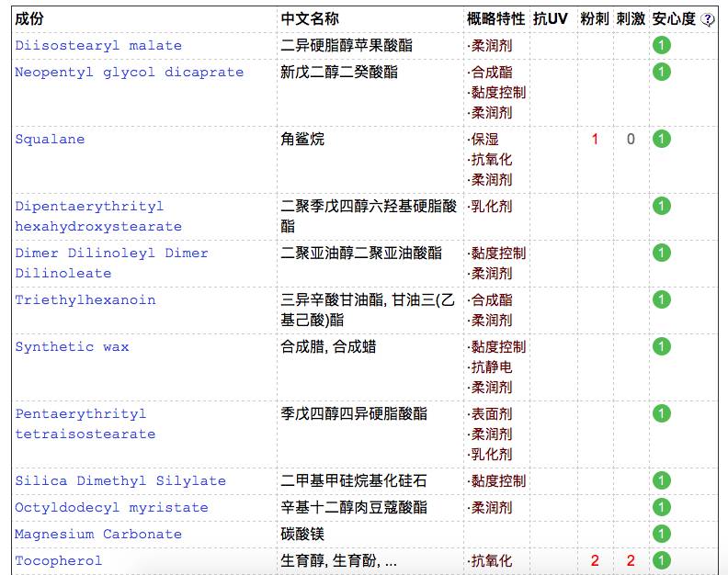Viewport: 728px width, 575px height.
Task: Select the Silica Dimethyl Silylate link
Action: tap(120, 480)
